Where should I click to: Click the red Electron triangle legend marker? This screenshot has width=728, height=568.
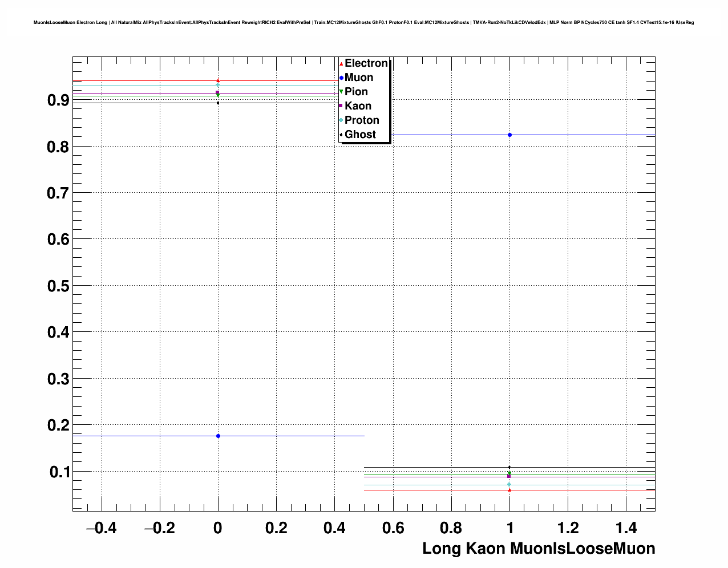point(341,64)
